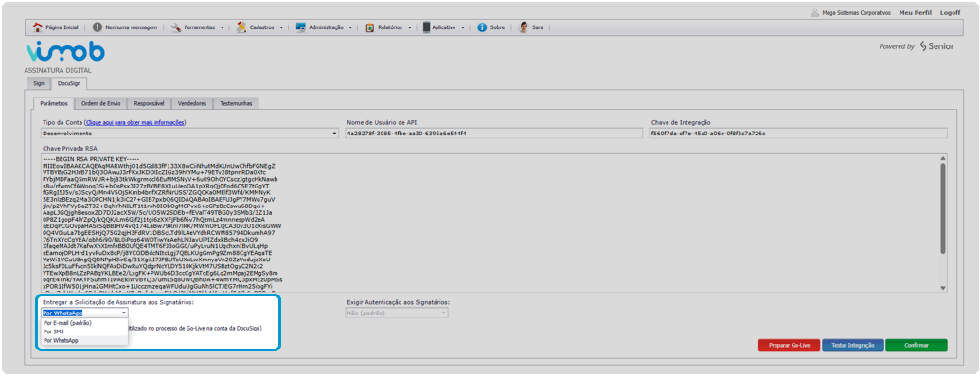Select Por WhatsApp option in list
This screenshot has width=980, height=376.
[85, 340]
